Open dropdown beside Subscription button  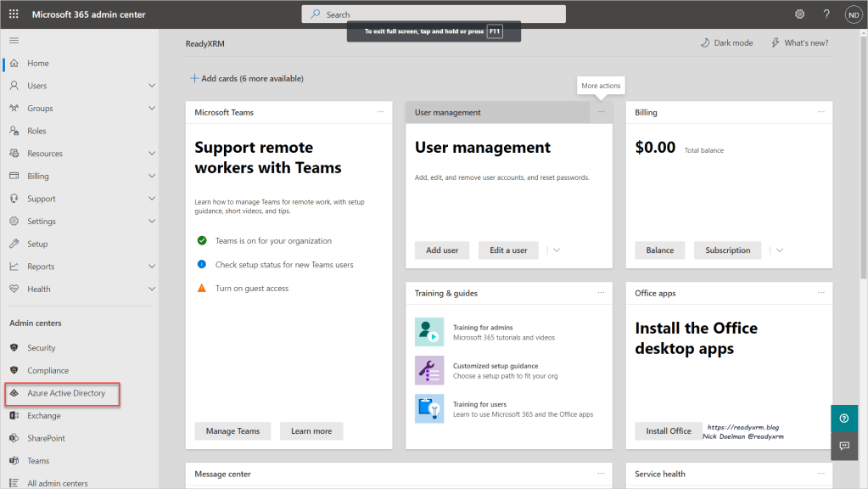point(779,250)
